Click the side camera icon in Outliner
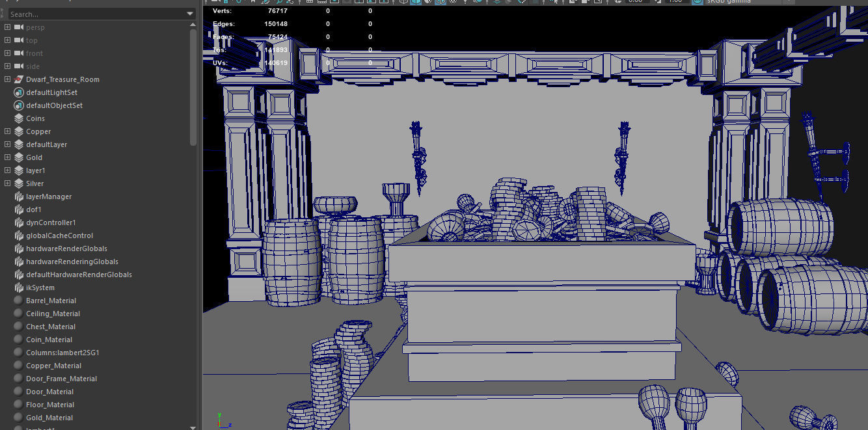Viewport: 868px width, 430px height. coord(19,66)
